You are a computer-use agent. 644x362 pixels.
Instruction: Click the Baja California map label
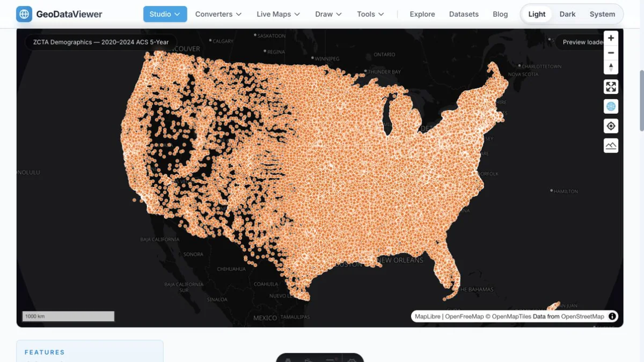159,239
